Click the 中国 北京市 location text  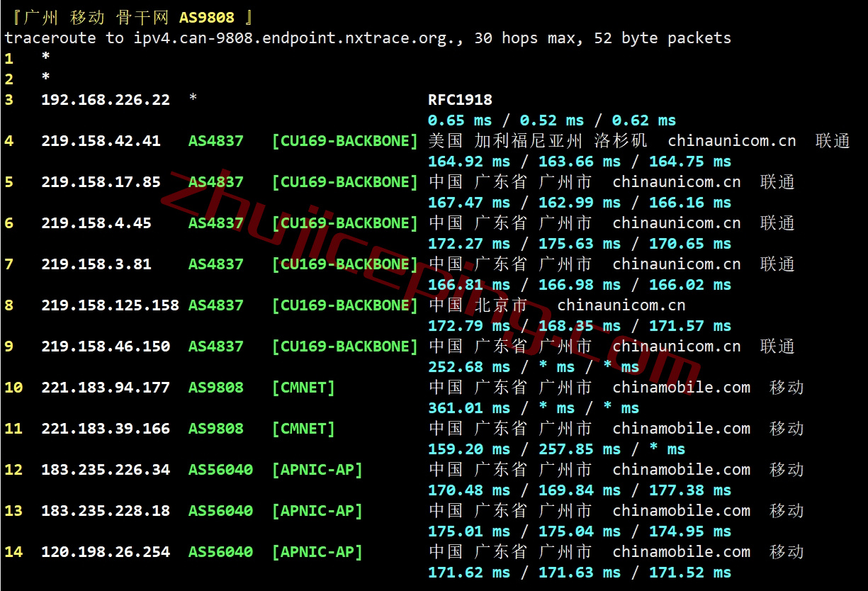click(x=478, y=305)
